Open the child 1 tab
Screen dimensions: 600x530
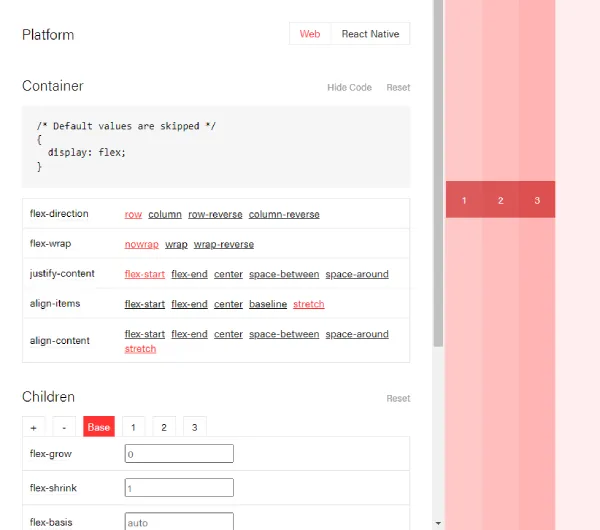point(133,427)
